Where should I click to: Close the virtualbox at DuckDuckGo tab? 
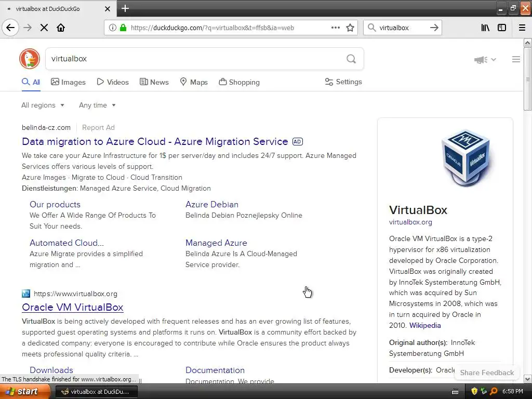(107, 9)
